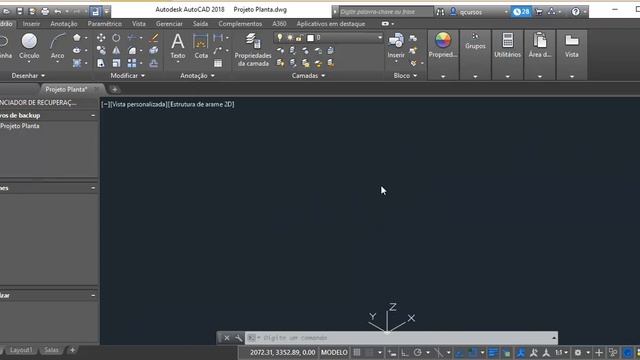Toggle the drawing grid display in status bar
This screenshot has width=640, height=360.
[x=357, y=352]
